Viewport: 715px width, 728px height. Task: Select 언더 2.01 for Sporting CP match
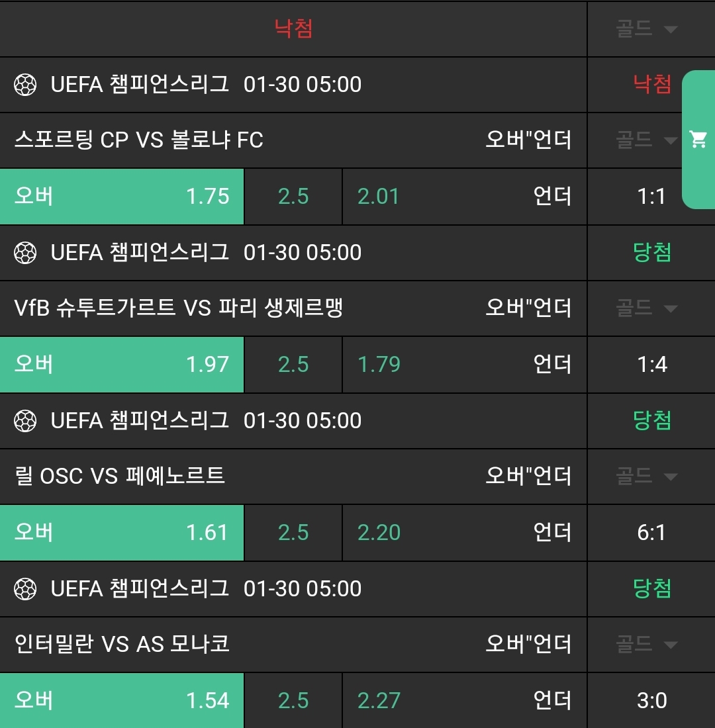click(x=464, y=197)
